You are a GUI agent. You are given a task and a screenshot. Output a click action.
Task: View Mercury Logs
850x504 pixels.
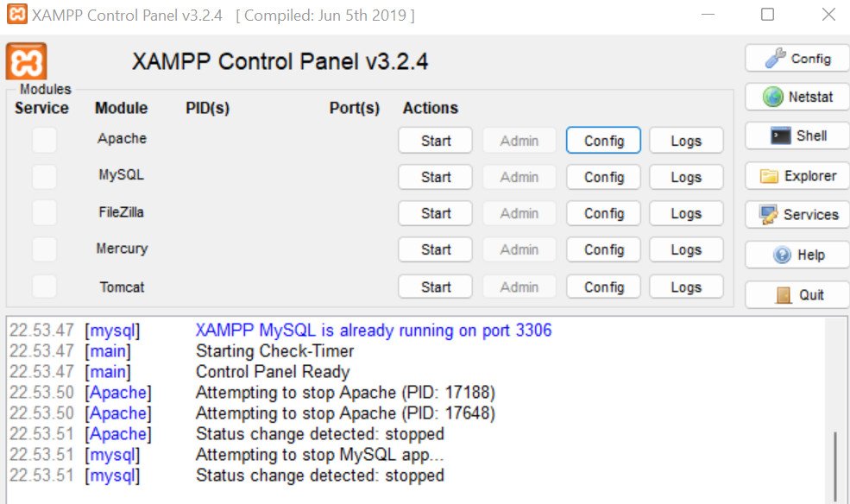(686, 249)
